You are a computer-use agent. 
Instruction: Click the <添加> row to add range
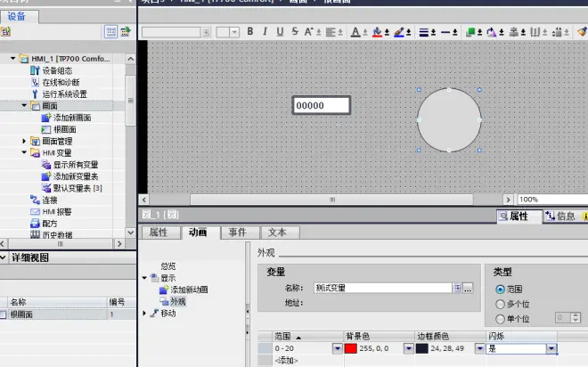tap(286, 360)
